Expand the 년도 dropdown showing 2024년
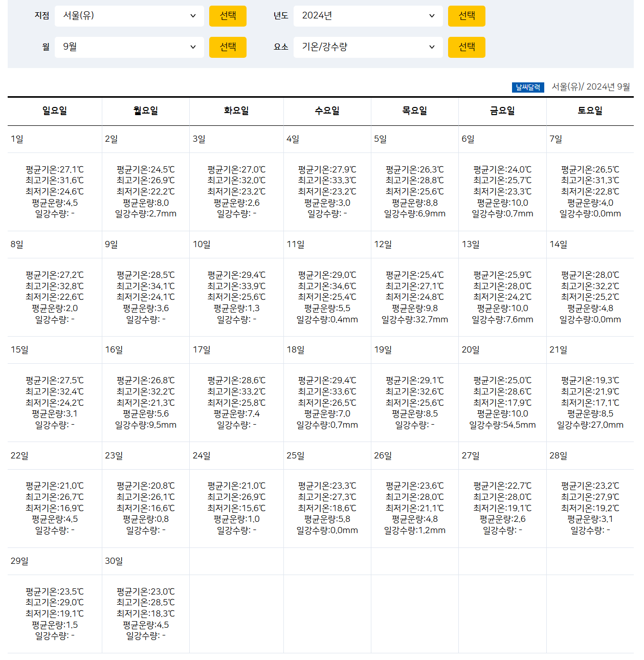644x660 pixels. click(x=368, y=16)
